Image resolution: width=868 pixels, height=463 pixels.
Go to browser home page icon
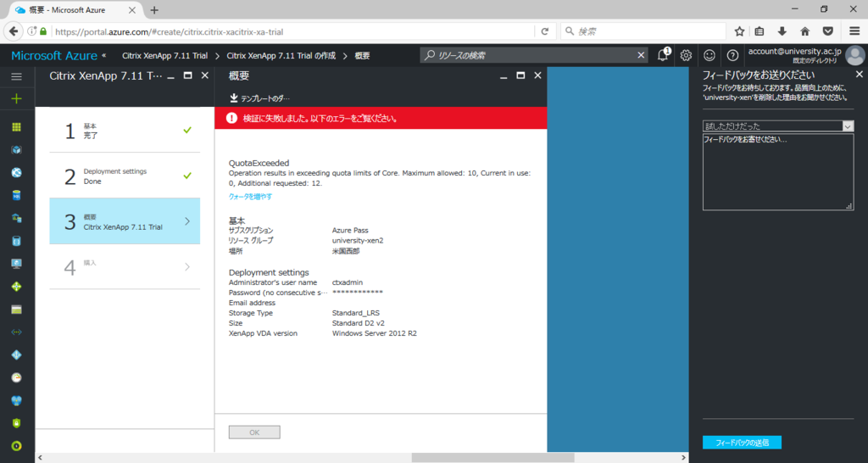(x=805, y=31)
